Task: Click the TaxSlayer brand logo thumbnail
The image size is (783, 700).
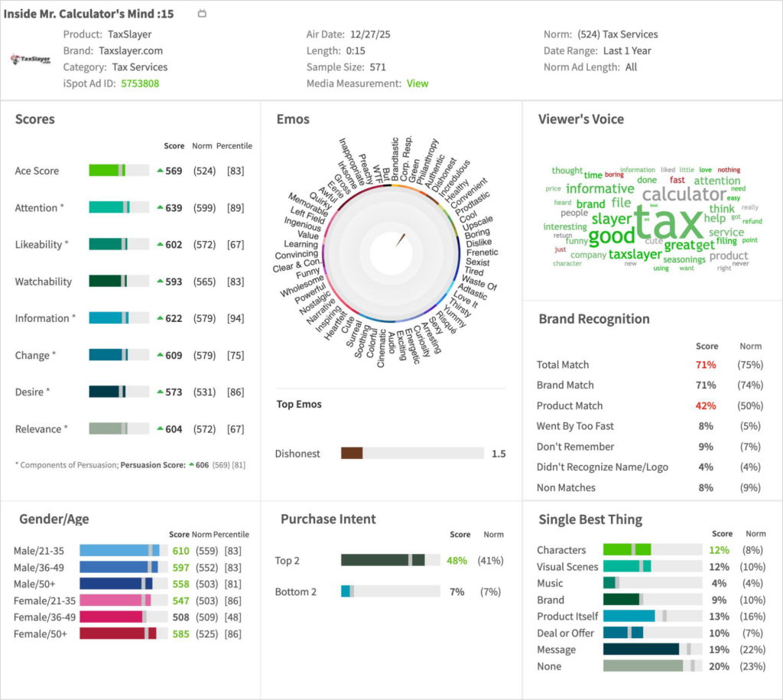Action: [x=31, y=59]
